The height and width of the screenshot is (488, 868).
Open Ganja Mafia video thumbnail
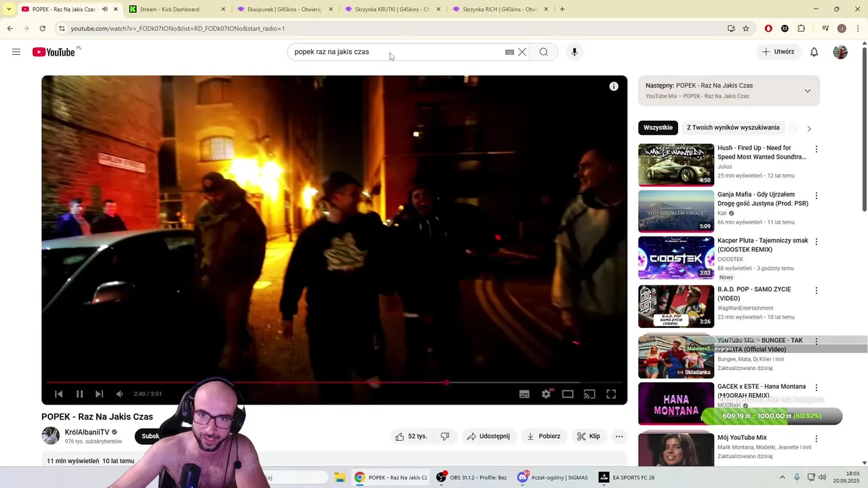tap(676, 211)
